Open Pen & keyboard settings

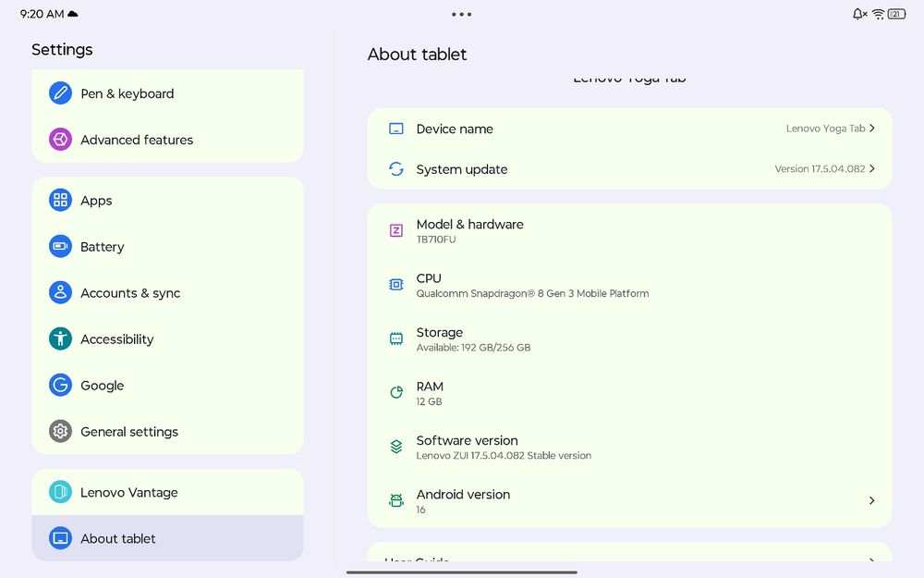[168, 93]
